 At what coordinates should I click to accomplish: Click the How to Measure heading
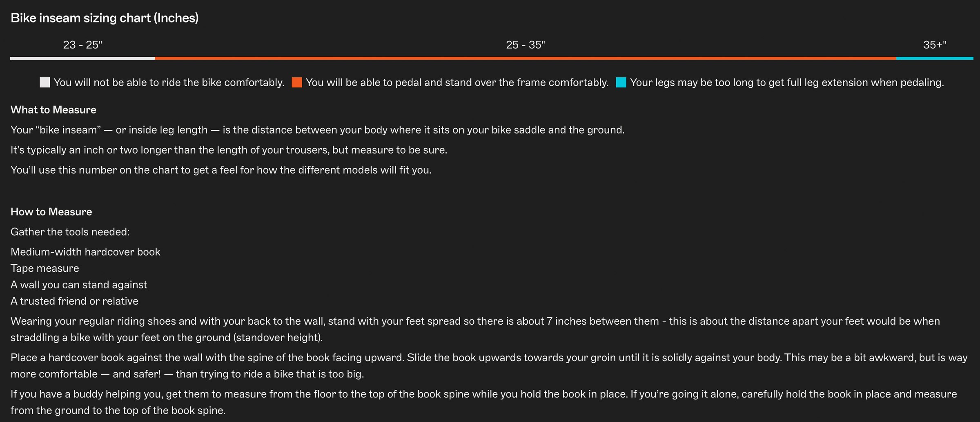pyautogui.click(x=51, y=212)
